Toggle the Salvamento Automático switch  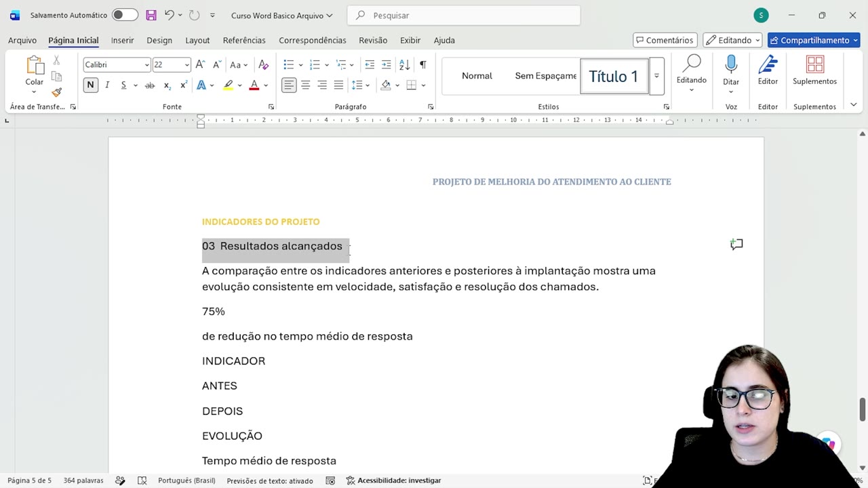125,15
